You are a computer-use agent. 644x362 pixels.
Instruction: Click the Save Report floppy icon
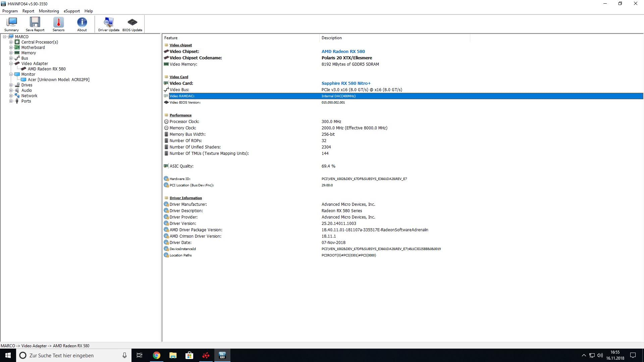click(x=35, y=24)
